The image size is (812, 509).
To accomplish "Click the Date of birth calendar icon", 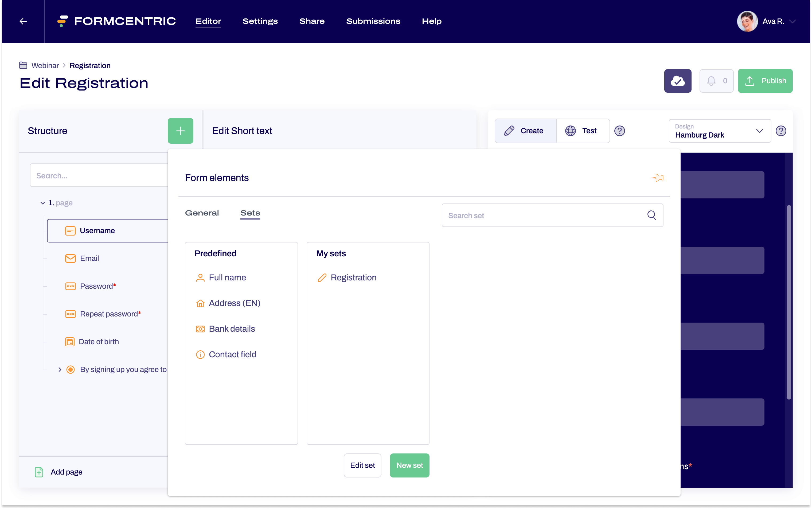I will pos(70,341).
